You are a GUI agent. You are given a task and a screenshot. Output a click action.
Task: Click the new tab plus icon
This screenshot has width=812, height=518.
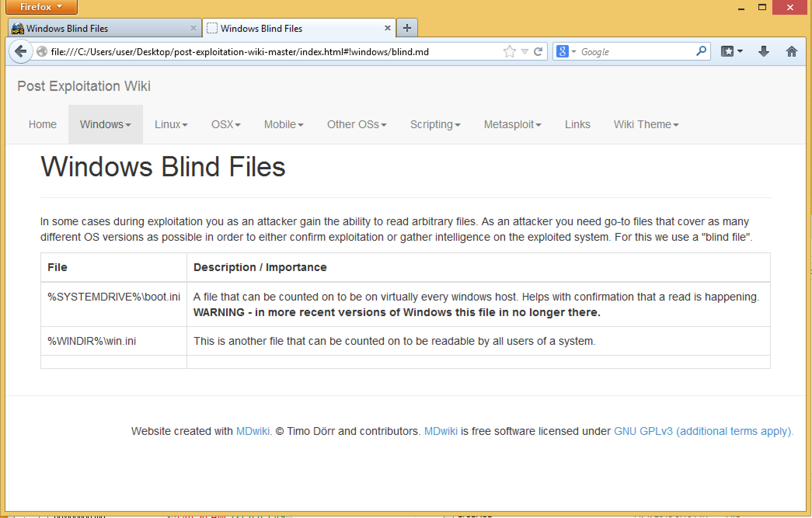click(x=407, y=28)
